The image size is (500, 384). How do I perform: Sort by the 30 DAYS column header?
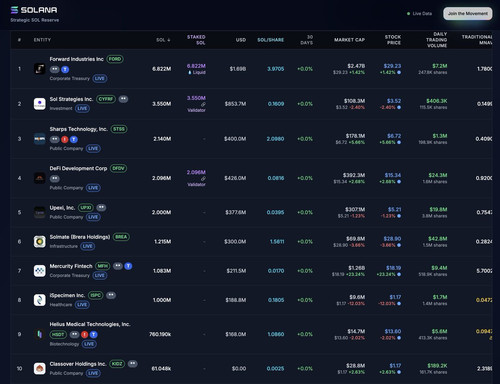[307, 40]
